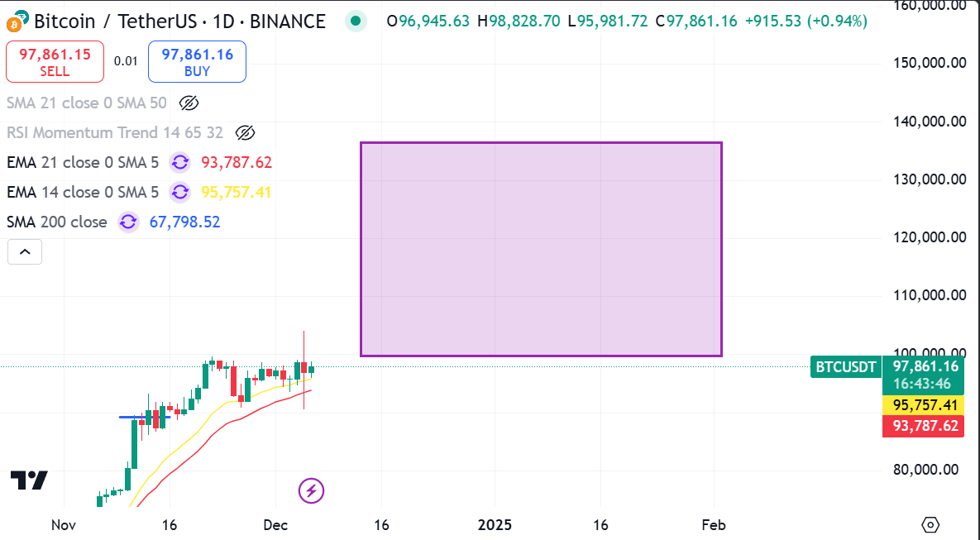Image resolution: width=980 pixels, height=540 pixels.
Task: Click the BUY 97,861.16 button
Action: click(197, 62)
